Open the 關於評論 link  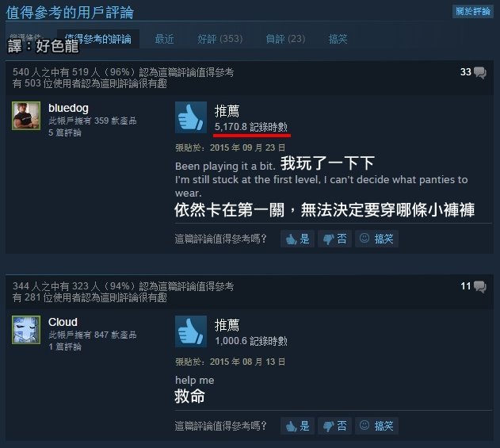point(473,11)
